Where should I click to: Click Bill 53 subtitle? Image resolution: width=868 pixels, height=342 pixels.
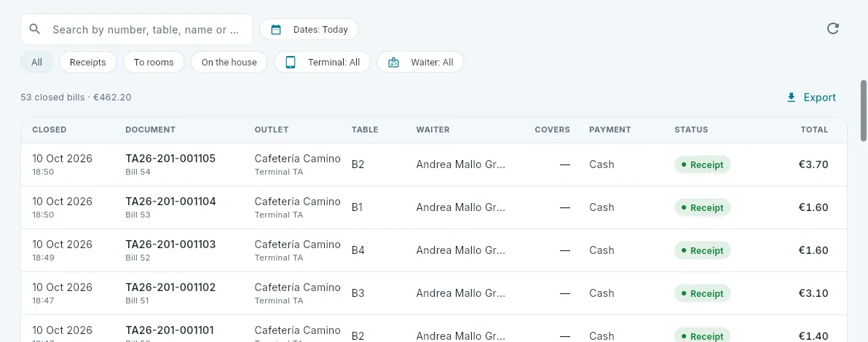click(x=138, y=215)
